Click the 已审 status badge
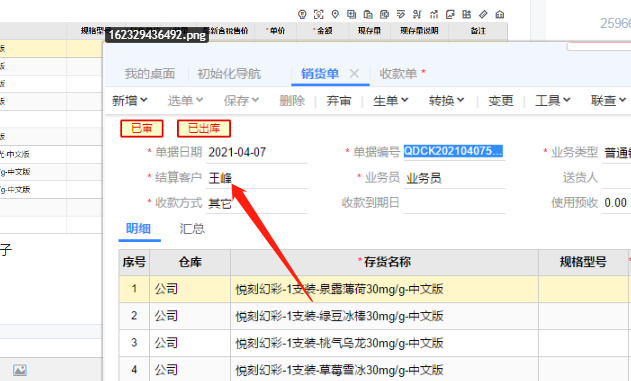Screen dimensions: 631x381 (x=142, y=128)
